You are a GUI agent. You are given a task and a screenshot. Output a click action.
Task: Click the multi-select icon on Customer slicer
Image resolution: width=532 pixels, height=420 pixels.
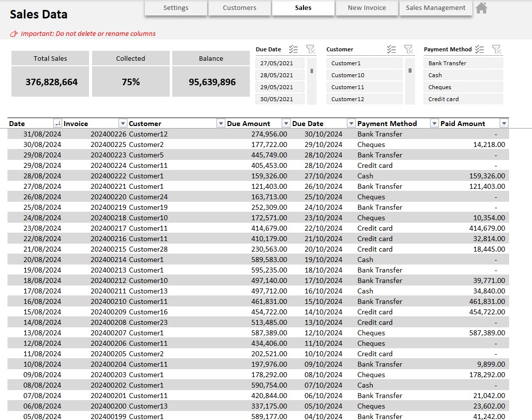[392, 49]
